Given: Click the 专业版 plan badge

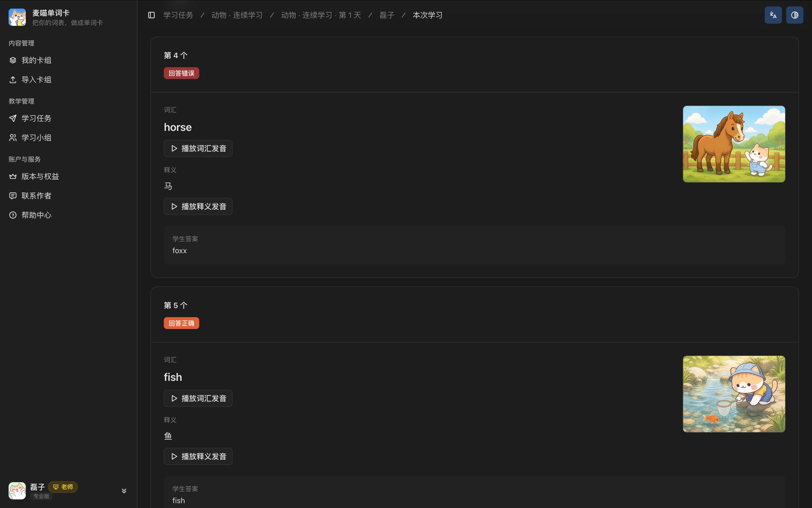Looking at the screenshot, I should click(41, 496).
